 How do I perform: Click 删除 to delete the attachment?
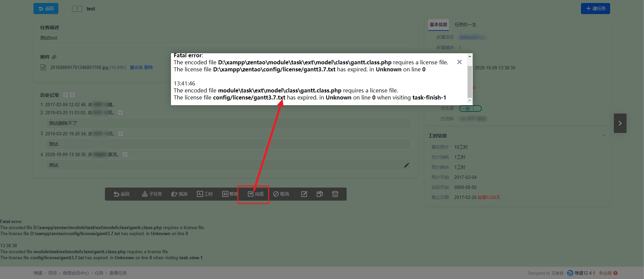click(x=149, y=67)
